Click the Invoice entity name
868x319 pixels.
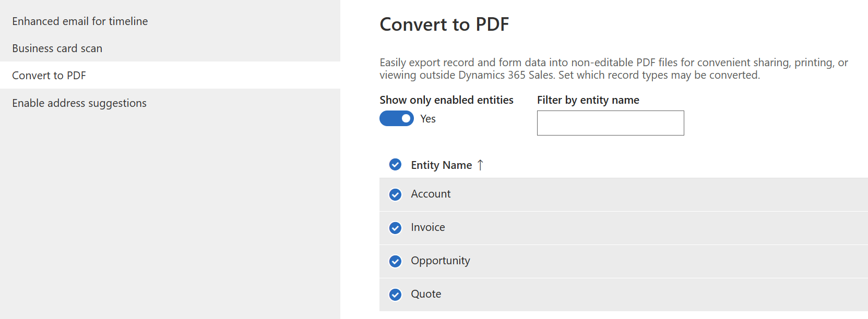428,227
